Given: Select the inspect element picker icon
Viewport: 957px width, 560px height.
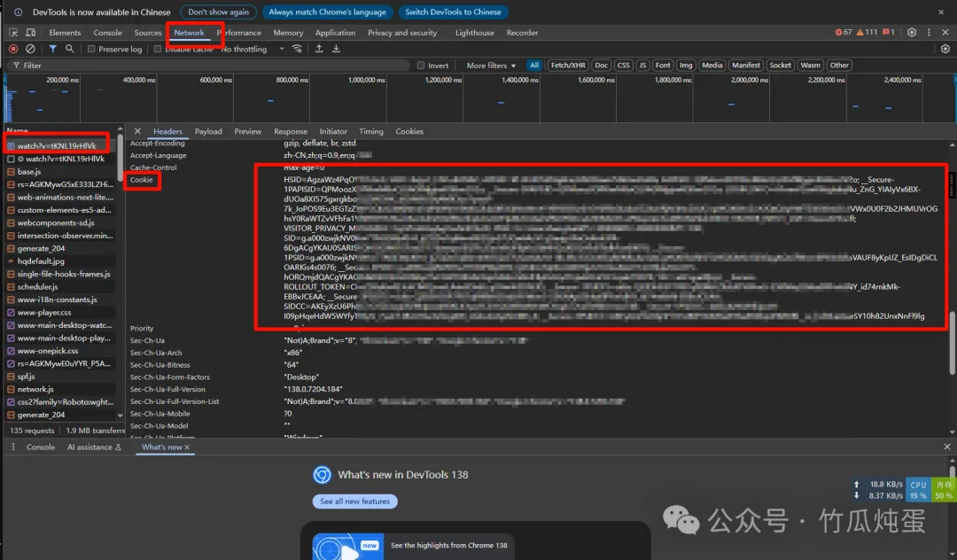Looking at the screenshot, I should (13, 32).
